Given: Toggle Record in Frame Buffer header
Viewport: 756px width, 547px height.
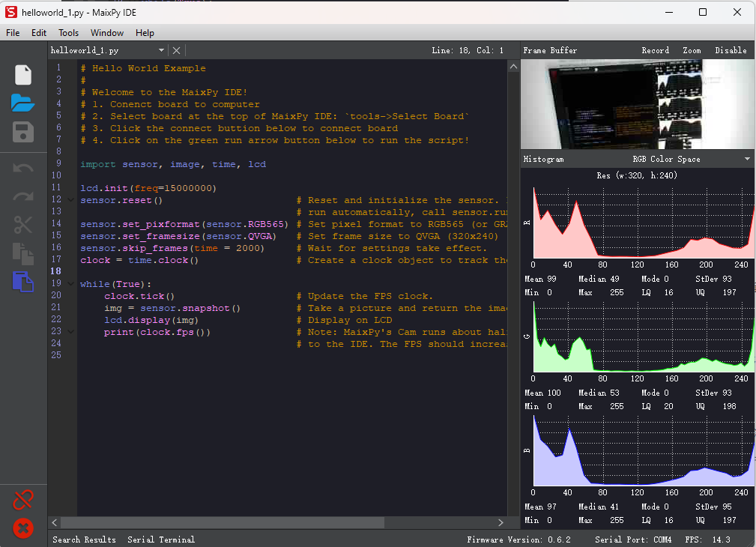Looking at the screenshot, I should tap(655, 50).
